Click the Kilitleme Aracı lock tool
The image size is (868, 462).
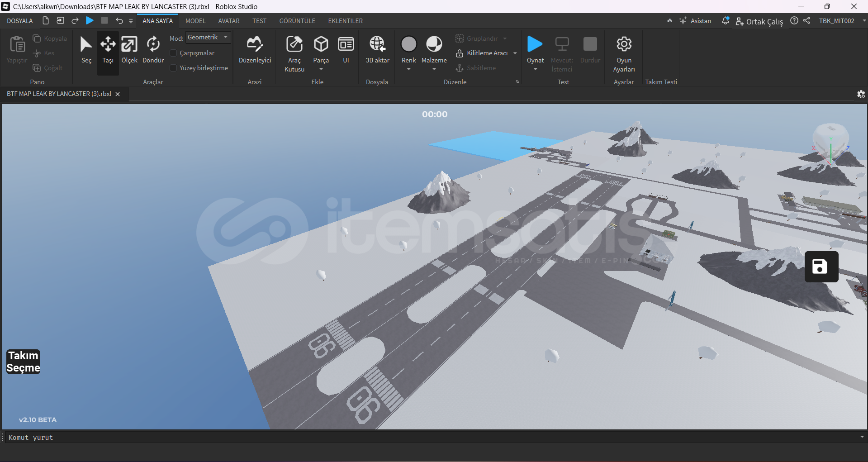481,53
